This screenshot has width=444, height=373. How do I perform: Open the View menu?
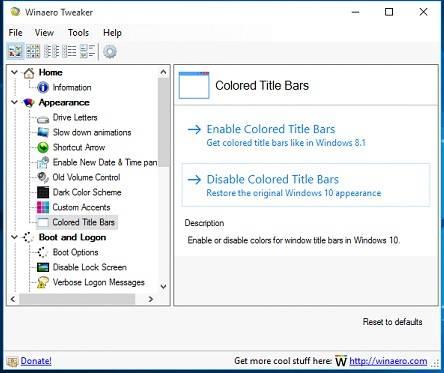[44, 33]
